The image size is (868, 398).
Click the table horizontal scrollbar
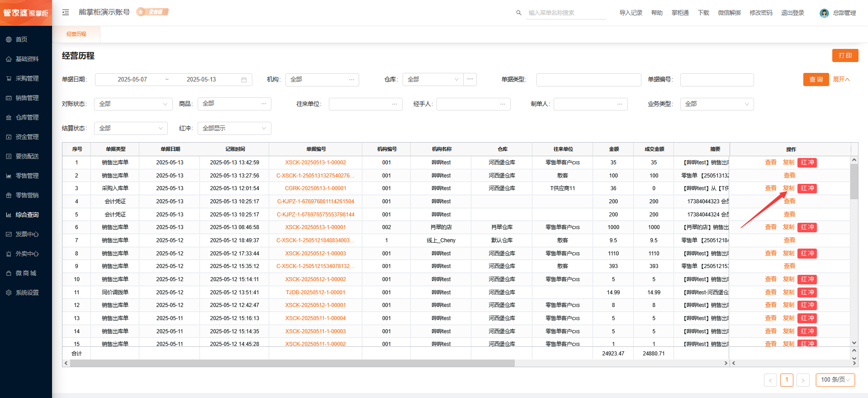click(x=292, y=363)
